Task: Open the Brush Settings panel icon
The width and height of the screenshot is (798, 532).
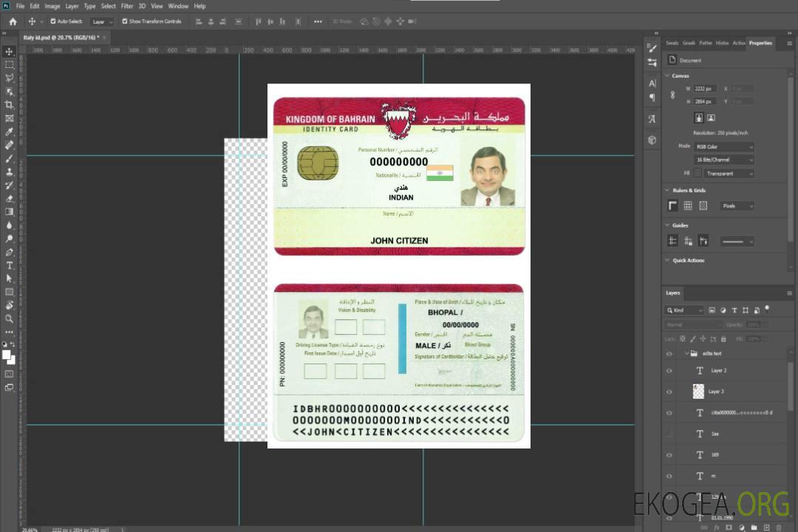Action: click(x=652, y=48)
